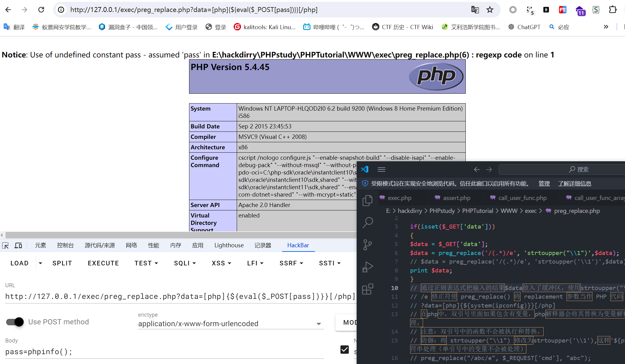Toggle the DevTools device toolbar icon
625x364 pixels.
[x=18, y=245]
